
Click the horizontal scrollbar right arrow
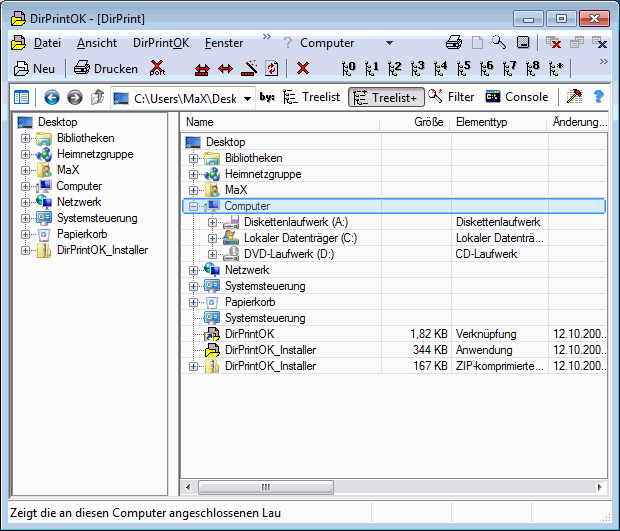click(600, 487)
